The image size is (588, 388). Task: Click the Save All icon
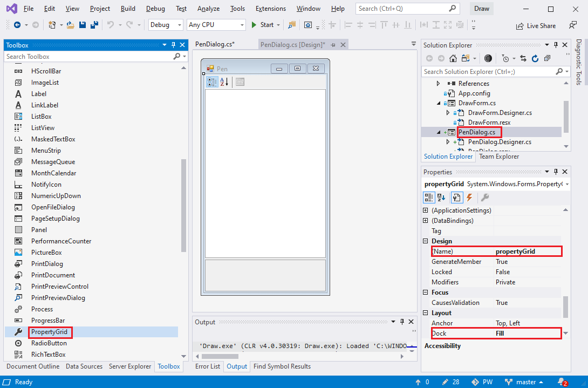pyautogui.click(x=94, y=25)
